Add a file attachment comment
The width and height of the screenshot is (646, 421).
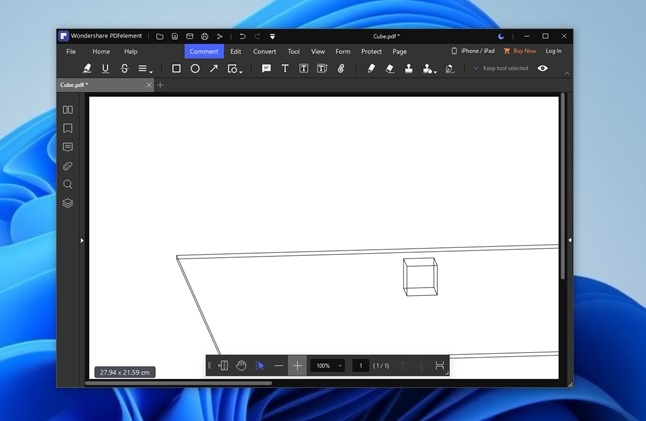[341, 68]
